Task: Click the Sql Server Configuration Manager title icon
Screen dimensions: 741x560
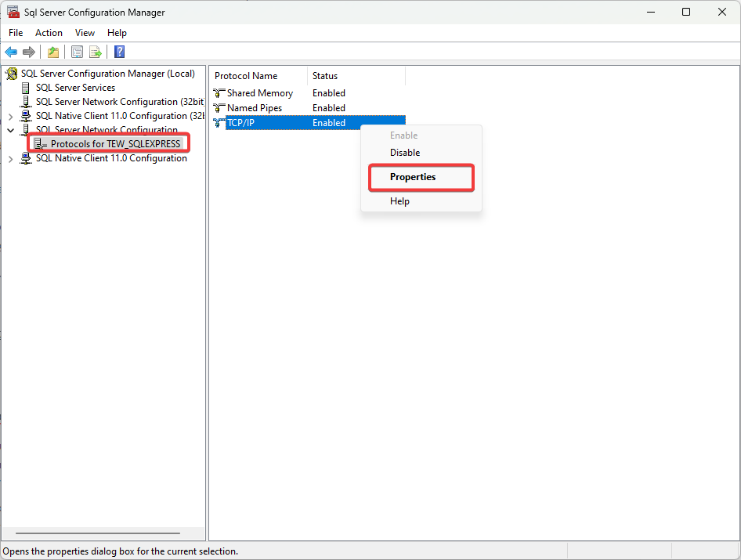Action: (13, 12)
